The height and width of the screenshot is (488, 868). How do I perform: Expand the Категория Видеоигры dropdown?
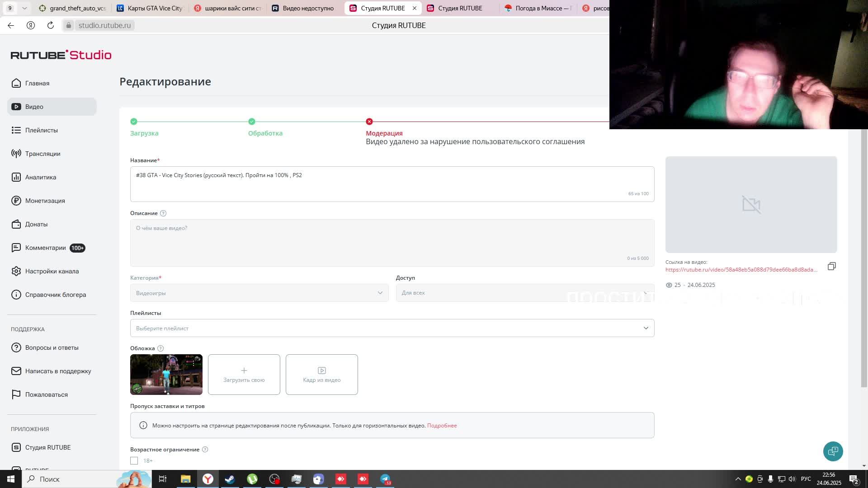click(x=259, y=293)
